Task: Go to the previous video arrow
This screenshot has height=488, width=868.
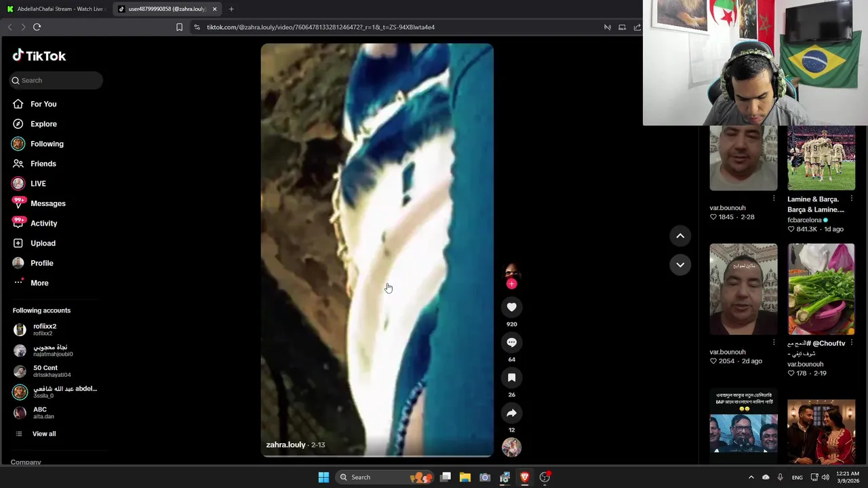Action: pos(680,235)
